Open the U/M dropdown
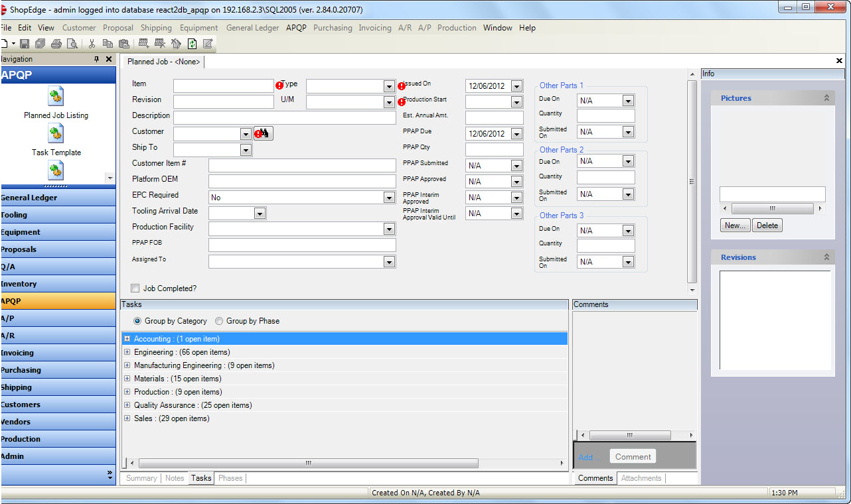 (x=389, y=102)
